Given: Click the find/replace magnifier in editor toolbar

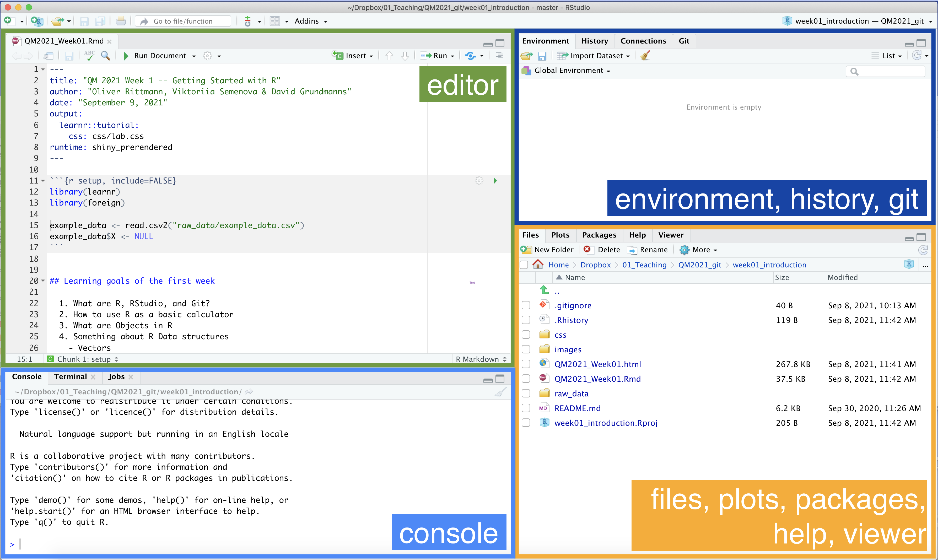Looking at the screenshot, I should coord(106,56).
